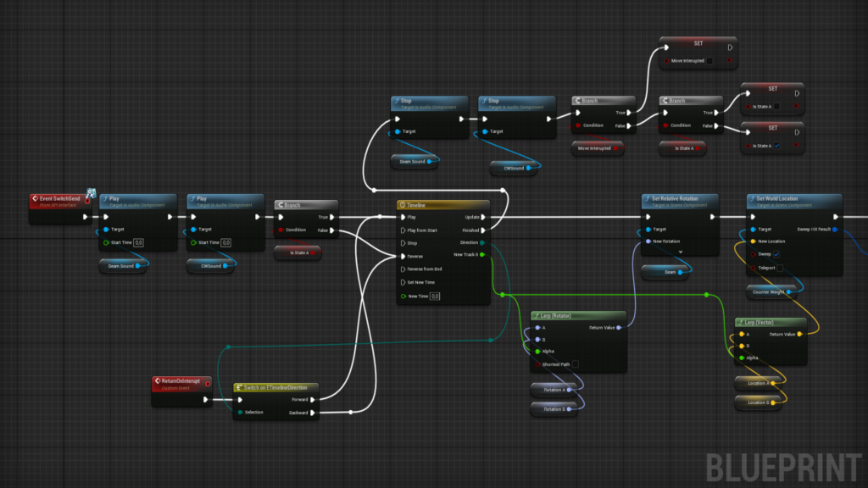The width and height of the screenshot is (868, 488).
Task: Check the unchecked Is State A SET checkbox
Action: point(776,106)
